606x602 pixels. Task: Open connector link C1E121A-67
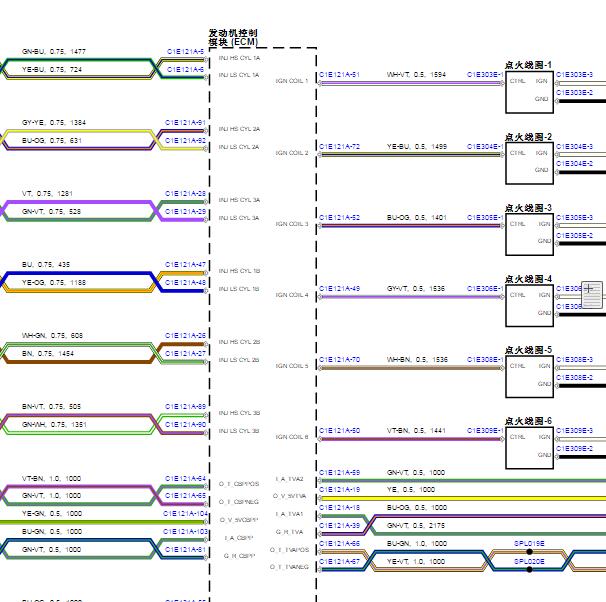click(339, 561)
